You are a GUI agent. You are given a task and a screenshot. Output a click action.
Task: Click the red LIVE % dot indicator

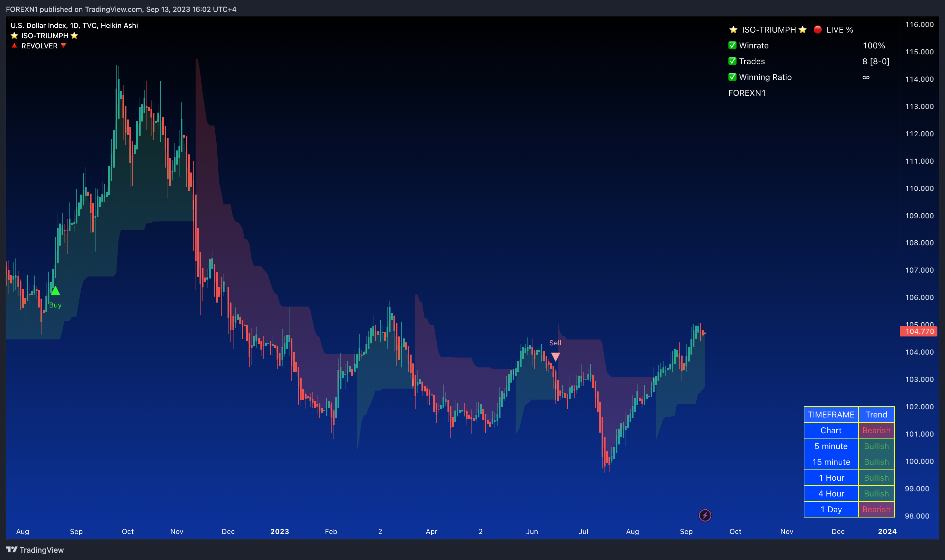[818, 29]
